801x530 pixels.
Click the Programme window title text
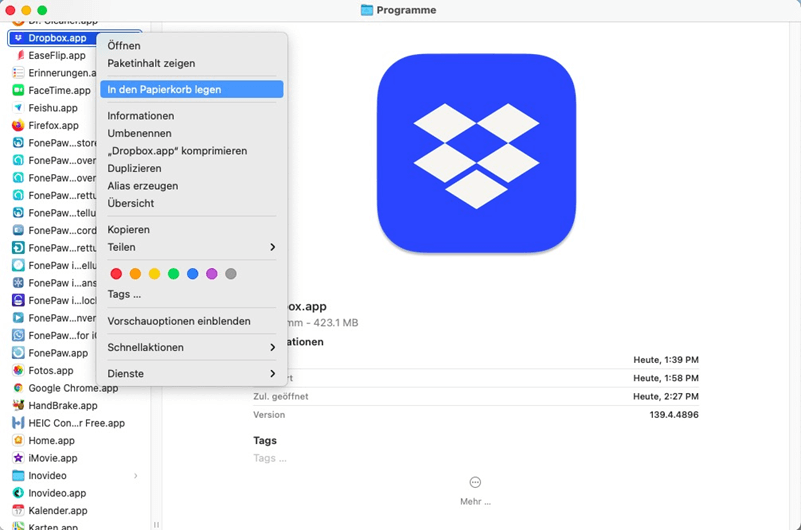pyautogui.click(x=406, y=10)
